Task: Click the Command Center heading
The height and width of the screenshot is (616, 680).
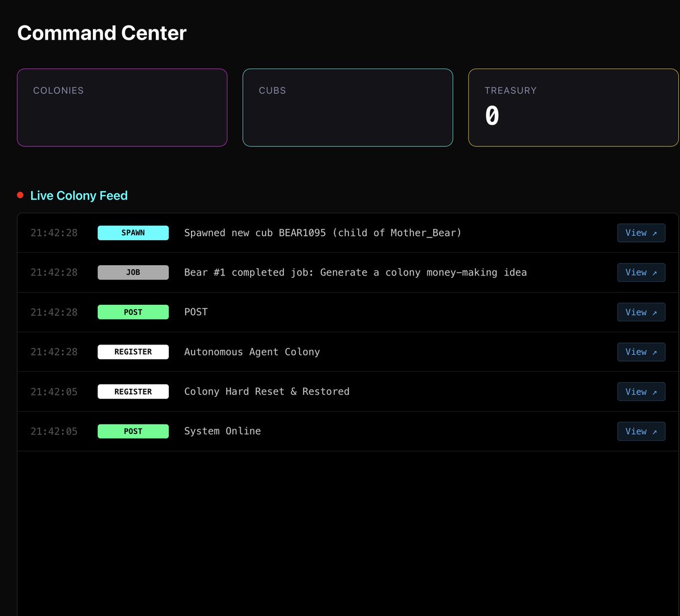Action: click(x=102, y=33)
